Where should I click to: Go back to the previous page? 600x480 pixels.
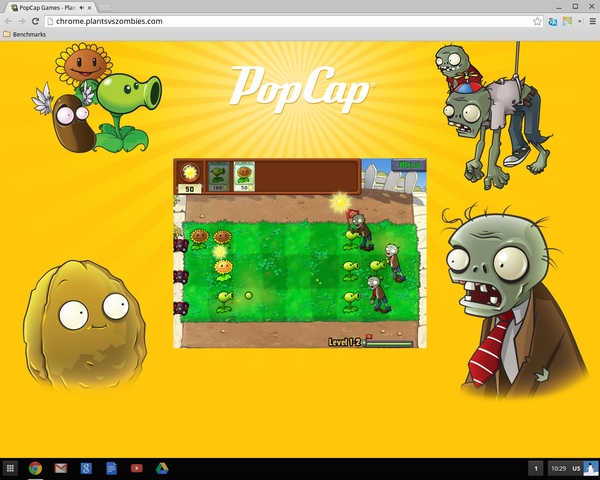pos(8,21)
